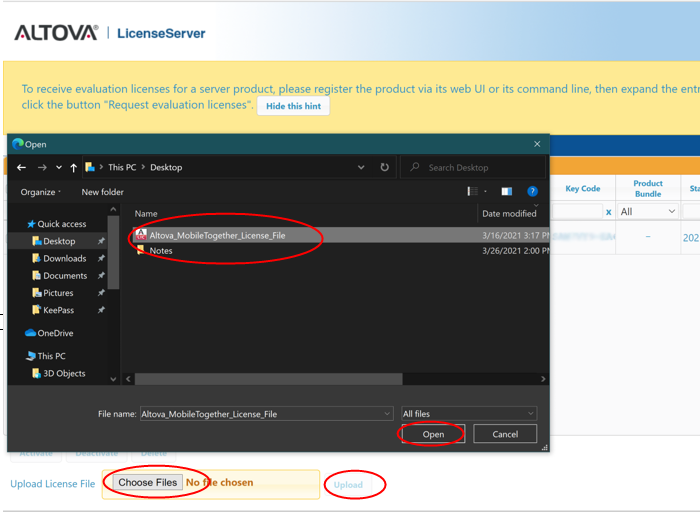Click New folder in toolbar

coord(102,192)
